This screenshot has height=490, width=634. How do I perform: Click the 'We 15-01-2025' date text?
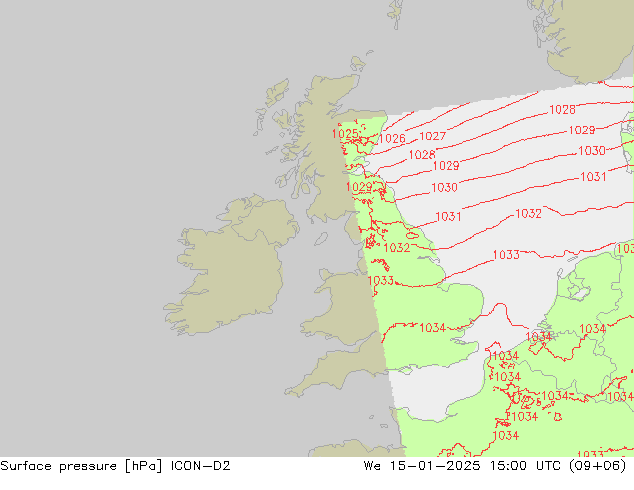pos(422,466)
